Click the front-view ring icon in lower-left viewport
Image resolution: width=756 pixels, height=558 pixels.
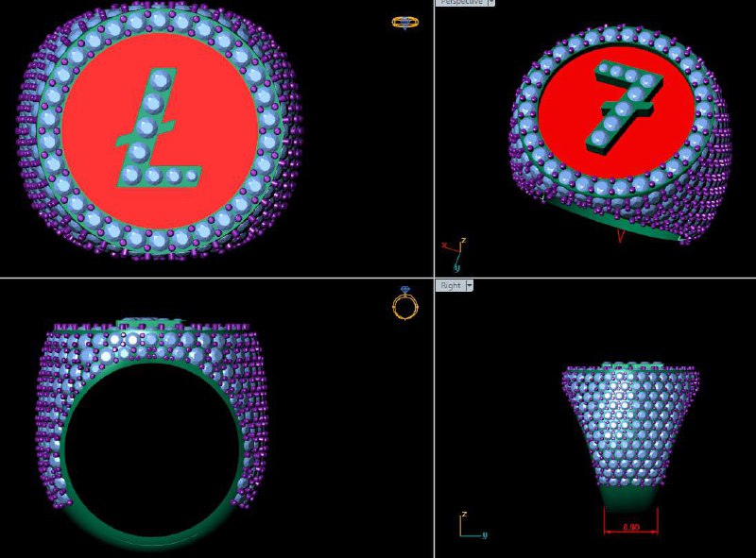[x=405, y=303]
